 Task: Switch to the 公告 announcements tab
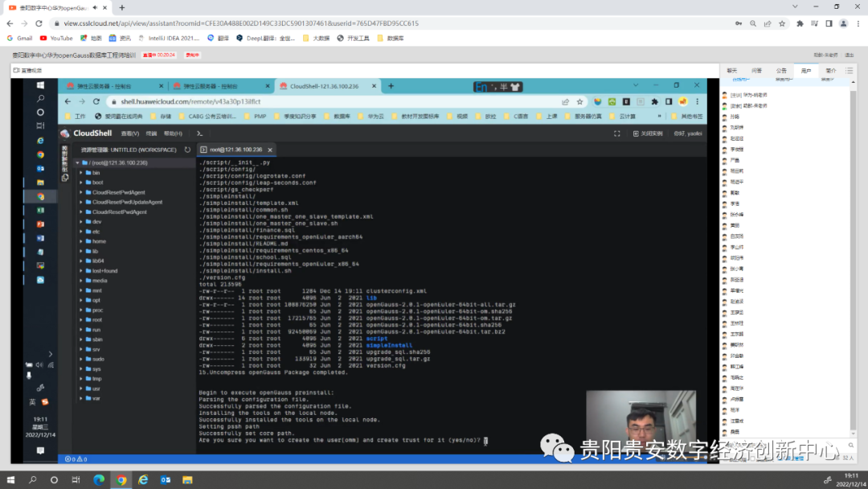(x=781, y=70)
